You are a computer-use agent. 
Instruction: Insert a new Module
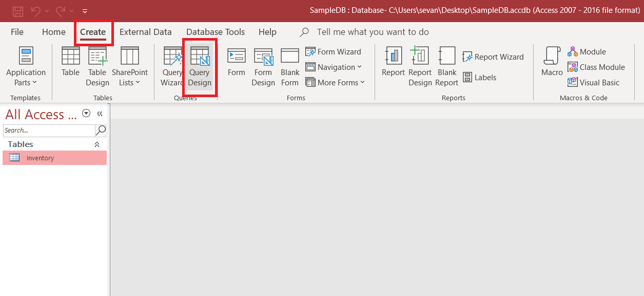[587, 51]
